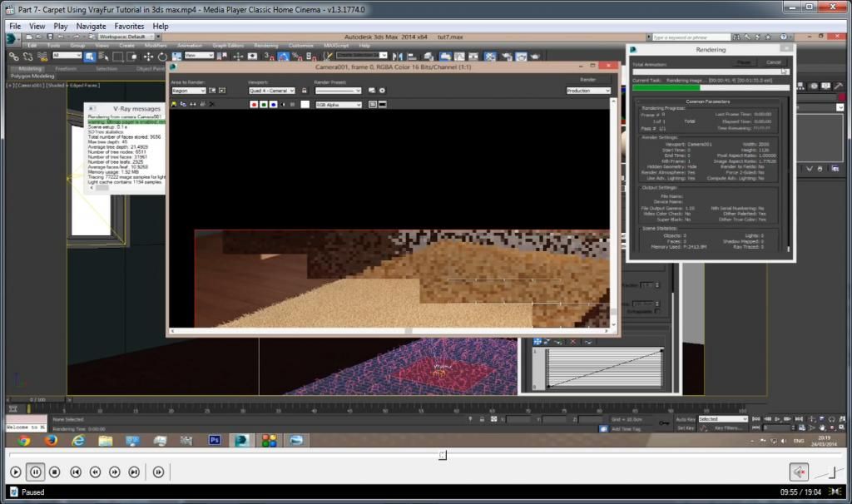Cancel the render in Rendering dialog

pyautogui.click(x=774, y=62)
